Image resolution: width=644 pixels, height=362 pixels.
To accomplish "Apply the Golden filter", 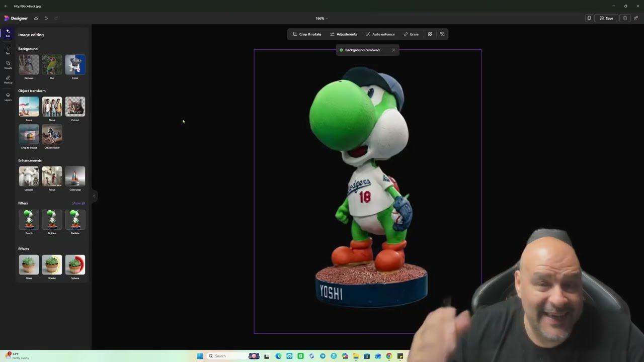I will tap(52, 220).
